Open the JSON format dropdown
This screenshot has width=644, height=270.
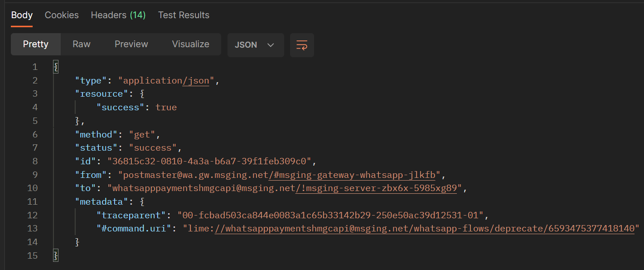pos(256,45)
